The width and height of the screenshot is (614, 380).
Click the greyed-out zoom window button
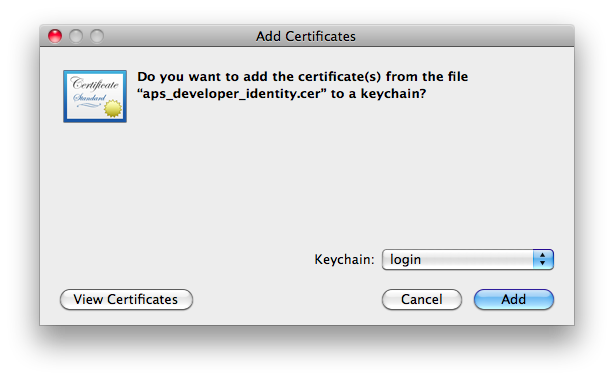click(97, 36)
